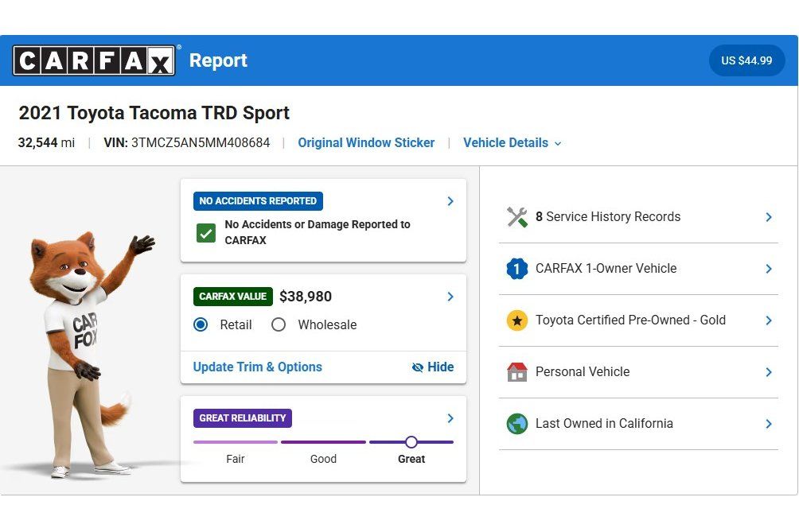Open Last Owned in California row
This screenshot has width=799, height=532.
[x=638, y=424]
